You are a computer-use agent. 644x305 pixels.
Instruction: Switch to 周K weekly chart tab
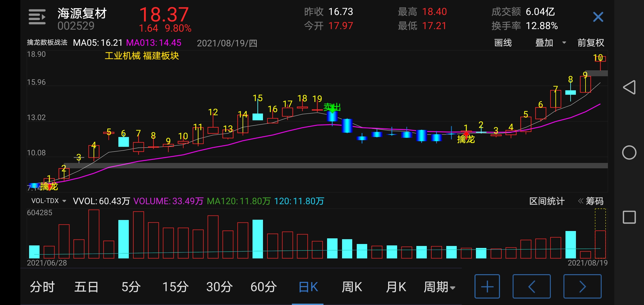pos(352,287)
